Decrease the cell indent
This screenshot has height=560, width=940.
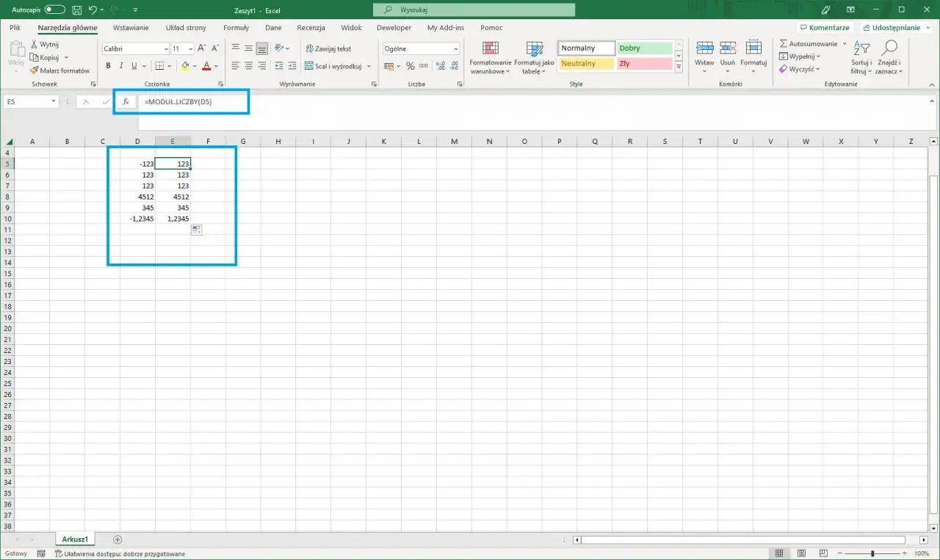(278, 66)
